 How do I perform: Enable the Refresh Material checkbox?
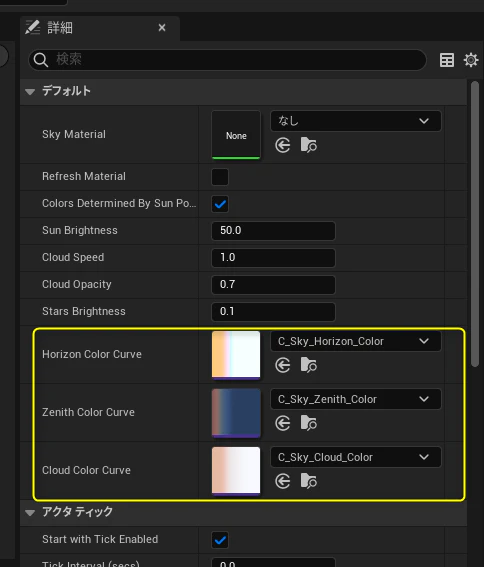tap(220, 177)
